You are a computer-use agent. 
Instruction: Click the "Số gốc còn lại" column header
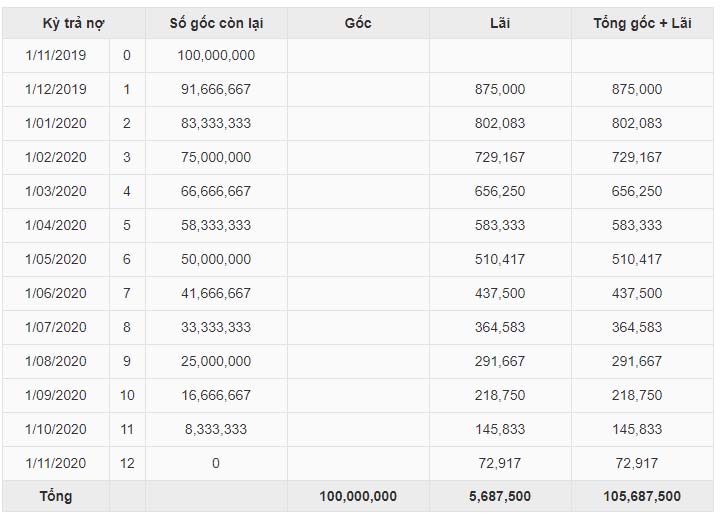click(x=216, y=23)
